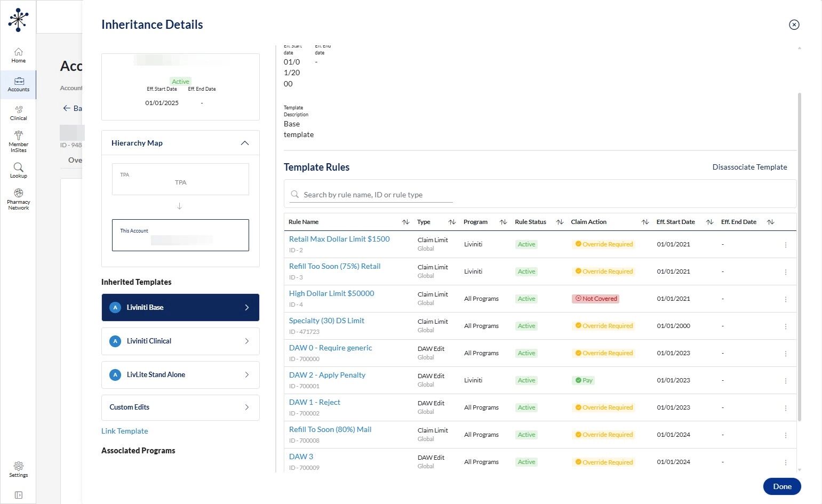Collapse the Hierarchy Map section
The height and width of the screenshot is (504, 822).
coord(244,143)
